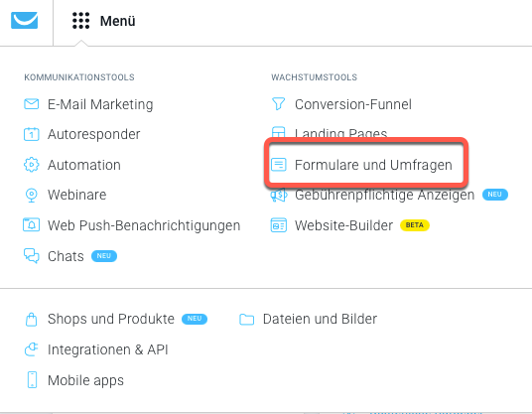Click the nine-dot Menü grid icon

[81, 21]
